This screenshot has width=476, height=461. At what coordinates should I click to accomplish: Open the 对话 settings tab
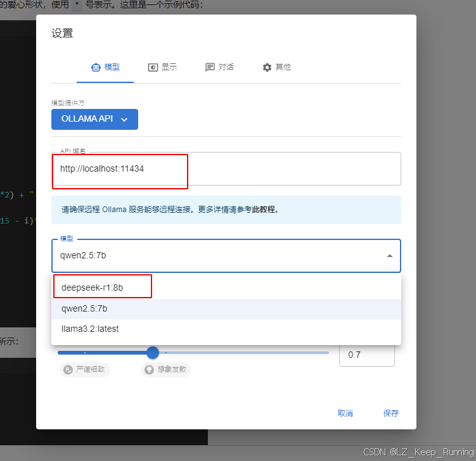click(x=219, y=67)
